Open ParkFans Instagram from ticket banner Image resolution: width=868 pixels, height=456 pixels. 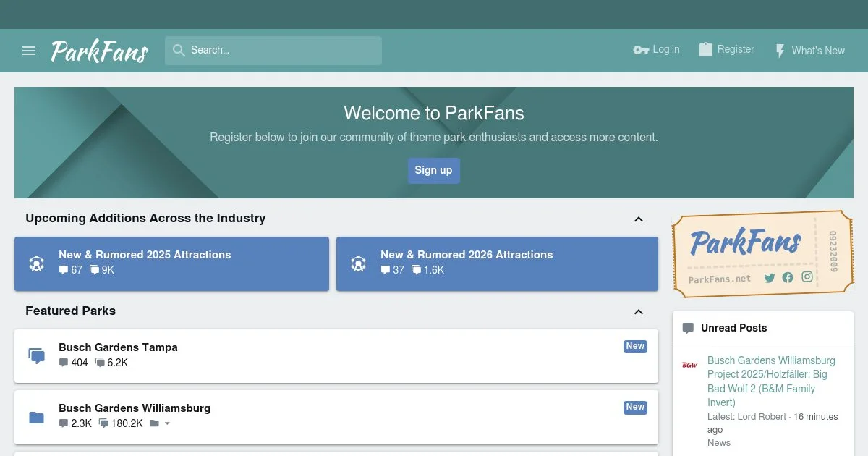coord(807,276)
